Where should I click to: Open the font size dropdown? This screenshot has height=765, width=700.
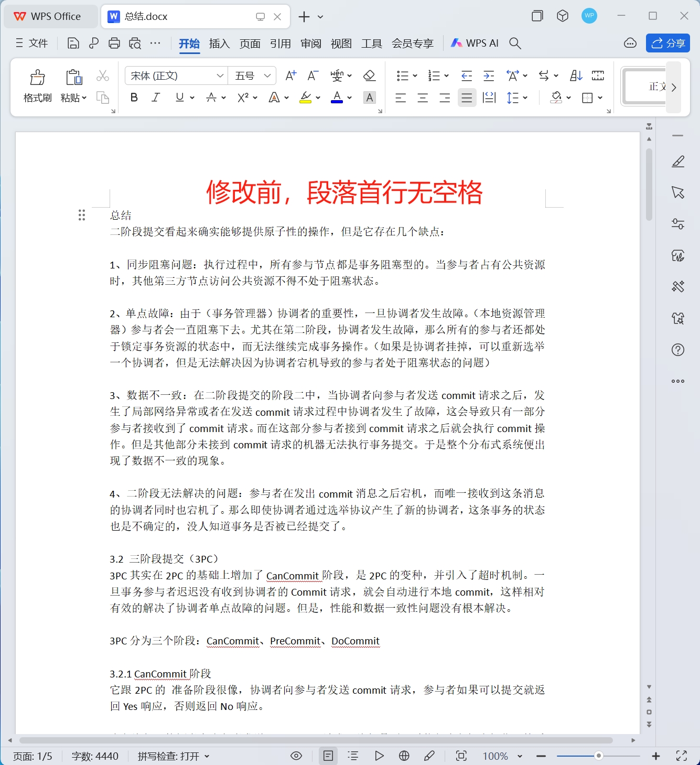tap(267, 76)
